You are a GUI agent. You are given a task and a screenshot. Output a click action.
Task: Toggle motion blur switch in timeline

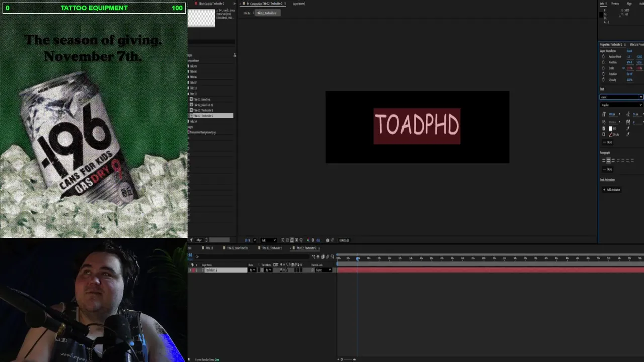[x=327, y=257]
